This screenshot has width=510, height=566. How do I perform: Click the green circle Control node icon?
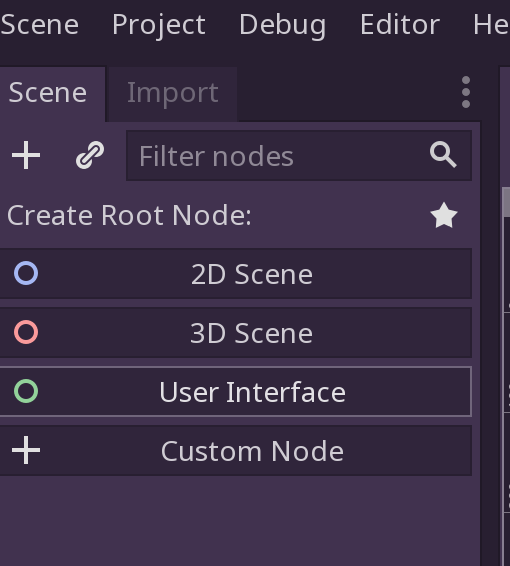[26, 391]
